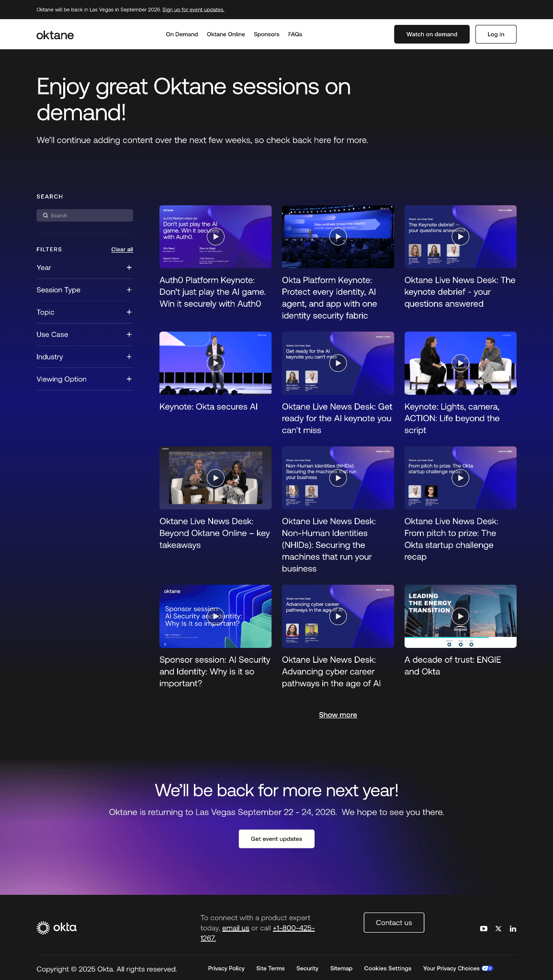The image size is (553, 980).
Task: Click the Oktane logo in header
Action: 55,35
